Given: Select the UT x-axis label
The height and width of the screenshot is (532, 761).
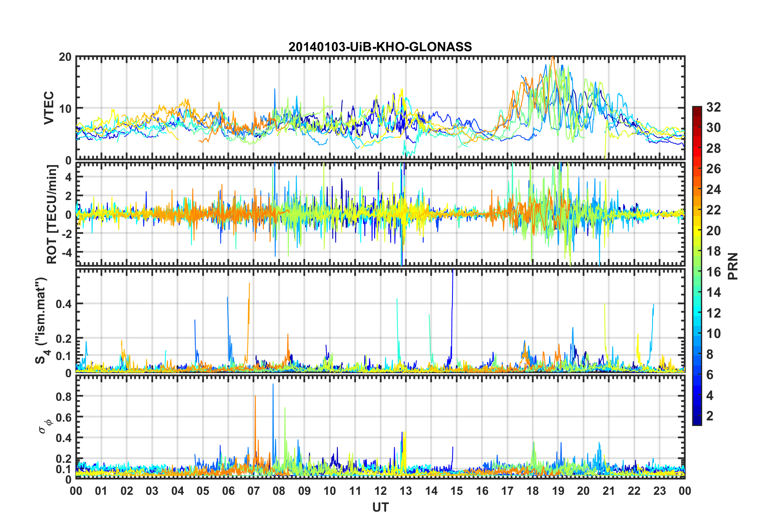Looking at the screenshot, I should pos(380,508).
